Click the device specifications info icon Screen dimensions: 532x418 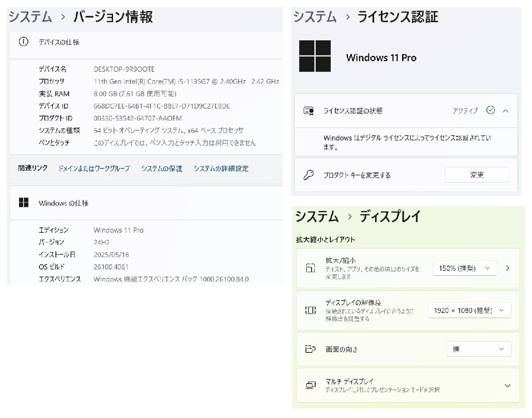[23, 42]
